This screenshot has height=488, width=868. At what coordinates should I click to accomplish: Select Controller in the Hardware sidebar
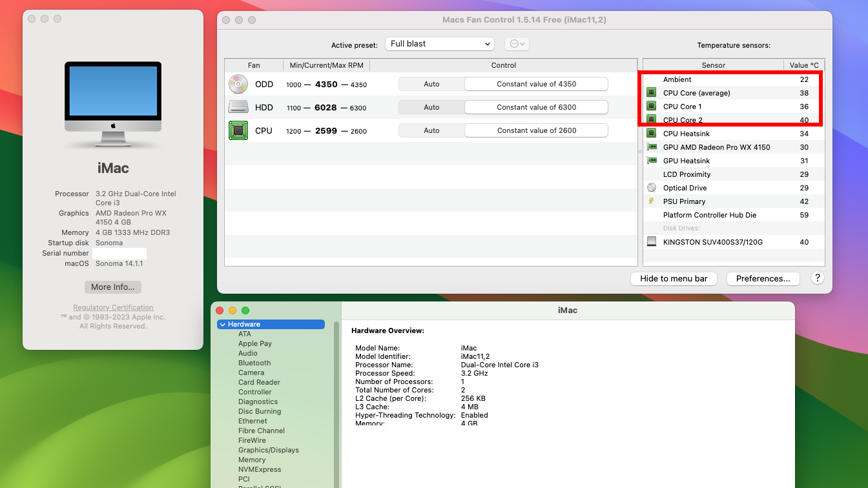[x=255, y=392]
